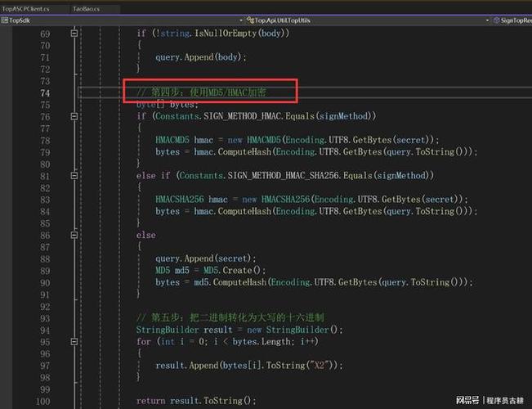
Task: Click StringBuilder type name on line 94
Action: (x=166, y=330)
